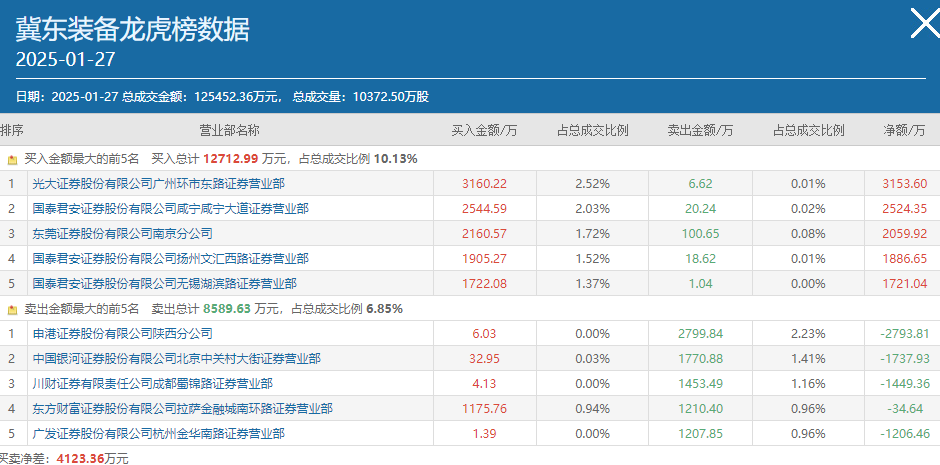Image resolution: width=940 pixels, height=465 pixels.
Task: Select ratio cell 1.41%
Action: [808, 359]
